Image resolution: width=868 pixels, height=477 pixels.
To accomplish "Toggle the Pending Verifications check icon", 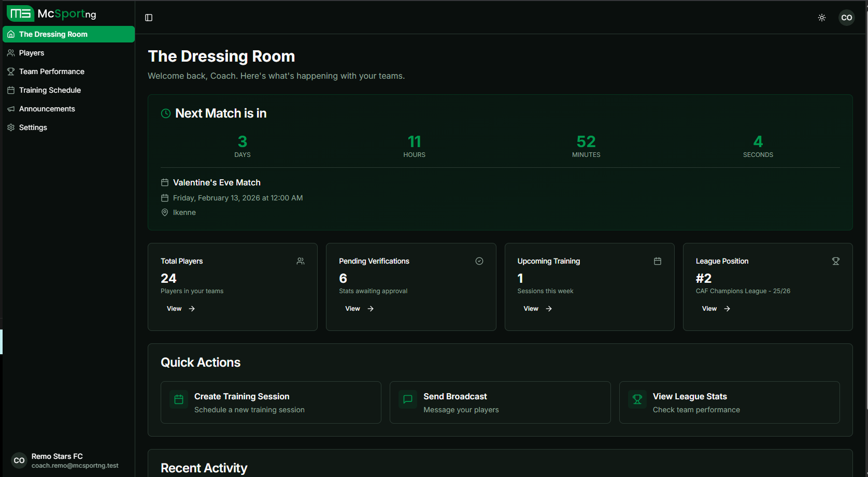I will click(x=479, y=261).
